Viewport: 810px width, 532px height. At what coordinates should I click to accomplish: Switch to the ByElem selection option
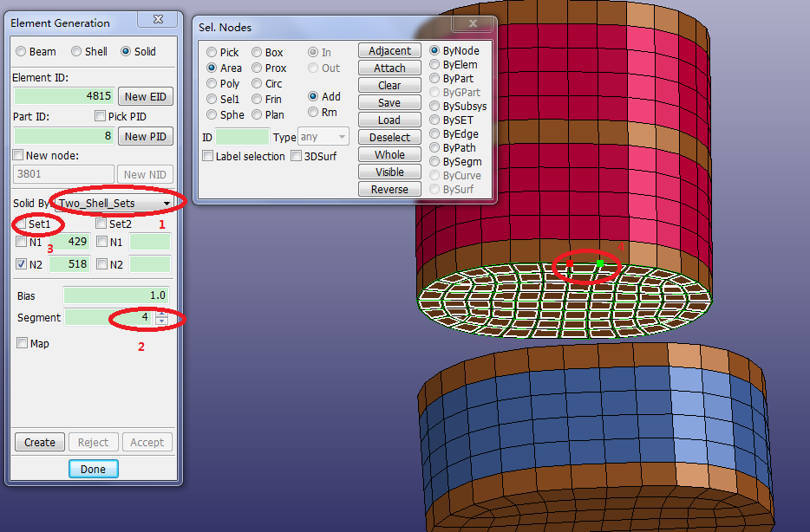click(x=435, y=65)
